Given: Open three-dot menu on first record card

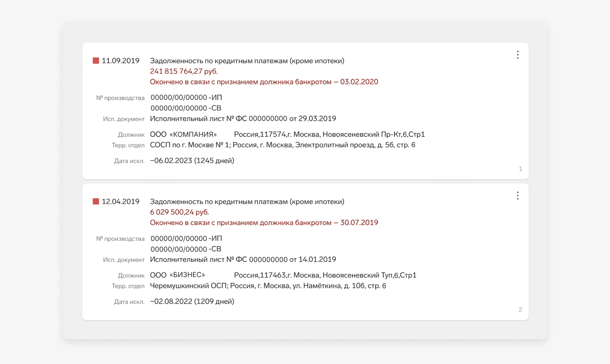Looking at the screenshot, I should point(518,55).
